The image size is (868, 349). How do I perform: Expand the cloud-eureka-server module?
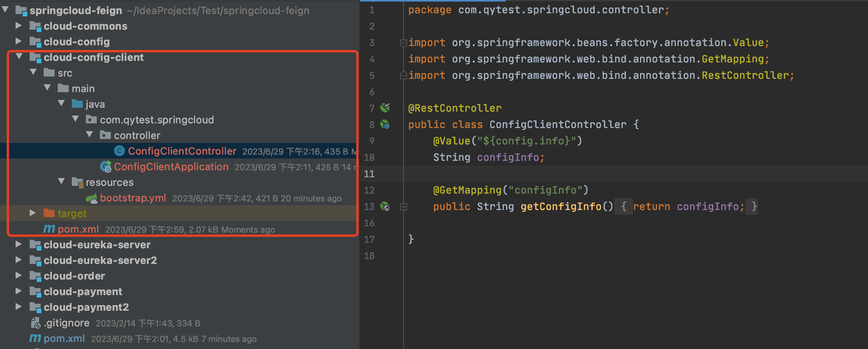coord(18,244)
